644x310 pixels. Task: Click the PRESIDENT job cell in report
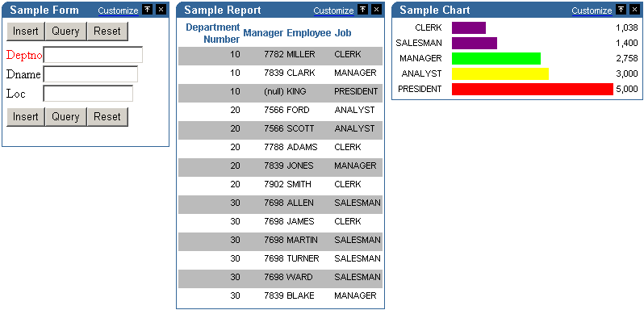tap(356, 91)
